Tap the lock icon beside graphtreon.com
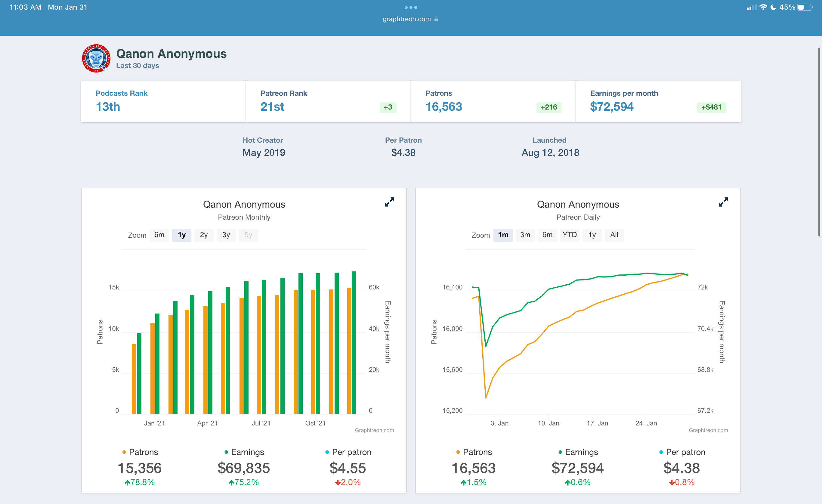The image size is (822, 504). pos(436,19)
